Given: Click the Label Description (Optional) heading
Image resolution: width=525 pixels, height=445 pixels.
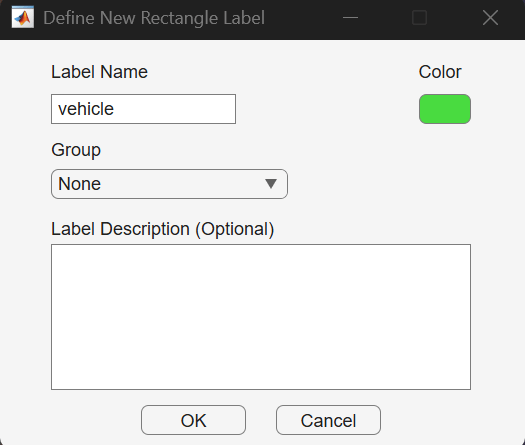Looking at the screenshot, I should [x=162, y=229].
